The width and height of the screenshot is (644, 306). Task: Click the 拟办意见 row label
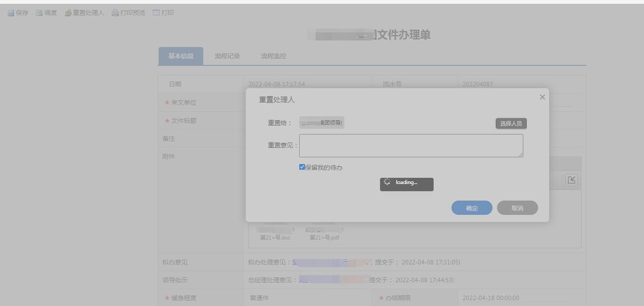175,262
